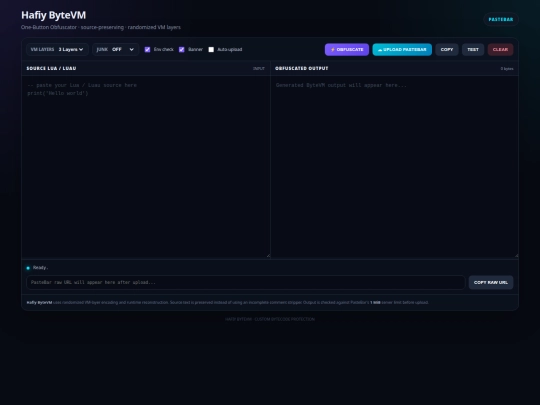Click the source editor resize handle
The height and width of the screenshot is (405, 540).
[x=268, y=256]
